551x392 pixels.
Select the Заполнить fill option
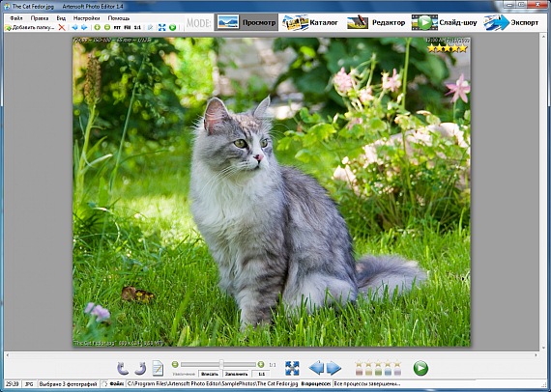click(236, 374)
